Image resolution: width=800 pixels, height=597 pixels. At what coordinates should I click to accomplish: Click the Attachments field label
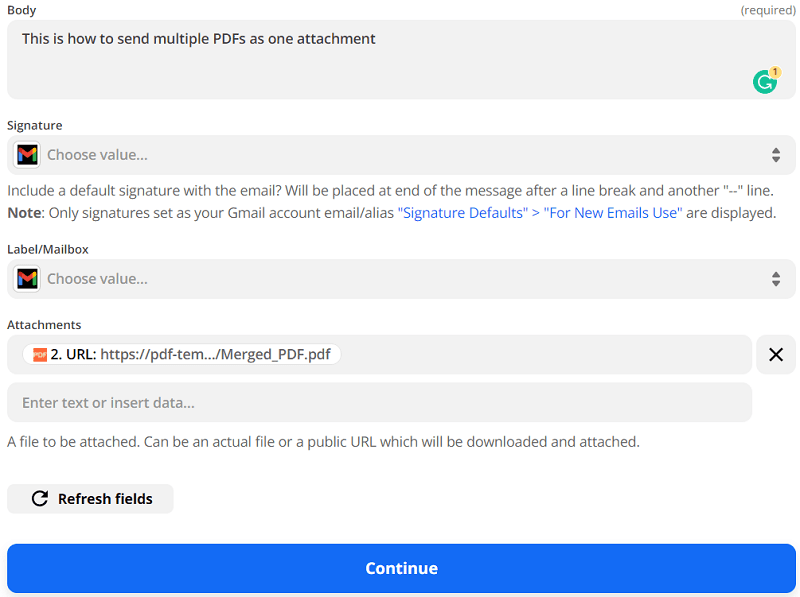[x=44, y=325]
